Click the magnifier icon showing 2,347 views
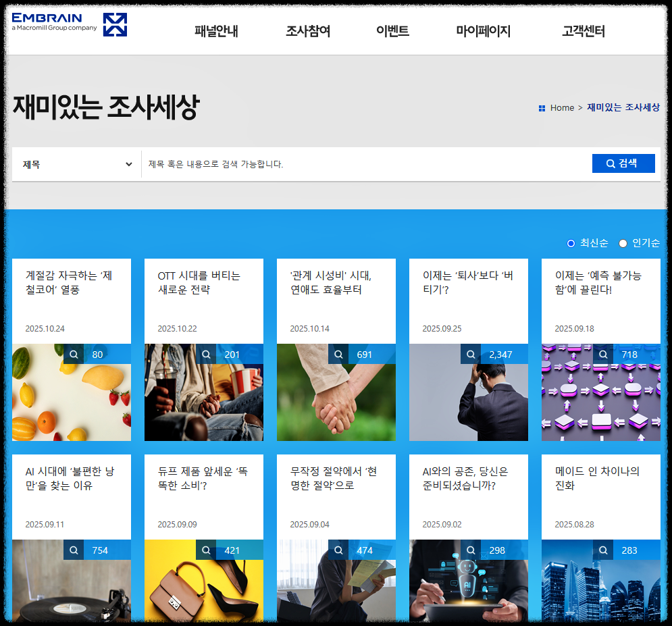 (470, 353)
